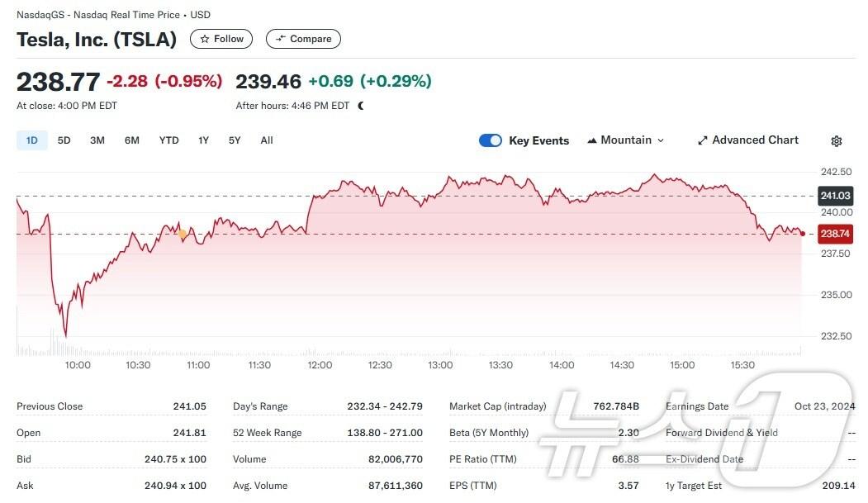The height and width of the screenshot is (503, 868).
Task: Click the star icon in Follow button
Action: 205,39
